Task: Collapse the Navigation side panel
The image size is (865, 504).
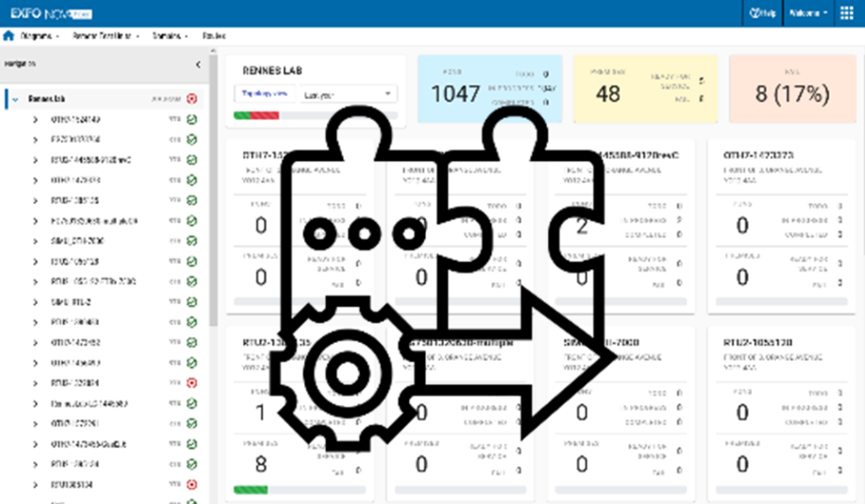Action: click(x=198, y=64)
